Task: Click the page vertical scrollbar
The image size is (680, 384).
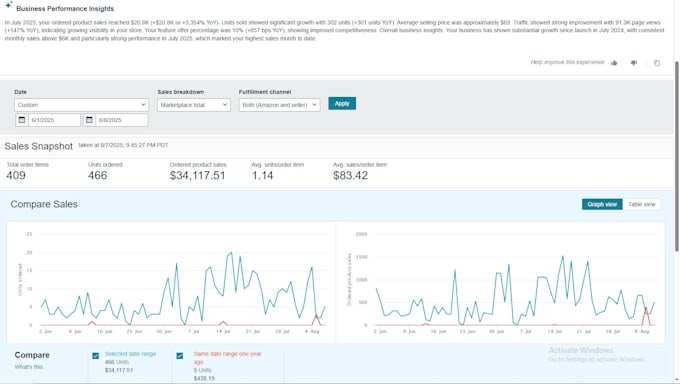Action: pyautogui.click(x=677, y=156)
